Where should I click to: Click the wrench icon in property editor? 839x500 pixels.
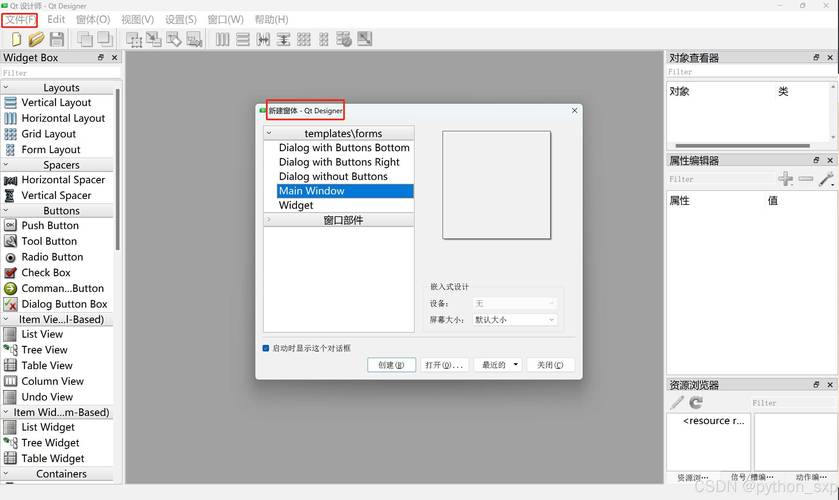826,179
